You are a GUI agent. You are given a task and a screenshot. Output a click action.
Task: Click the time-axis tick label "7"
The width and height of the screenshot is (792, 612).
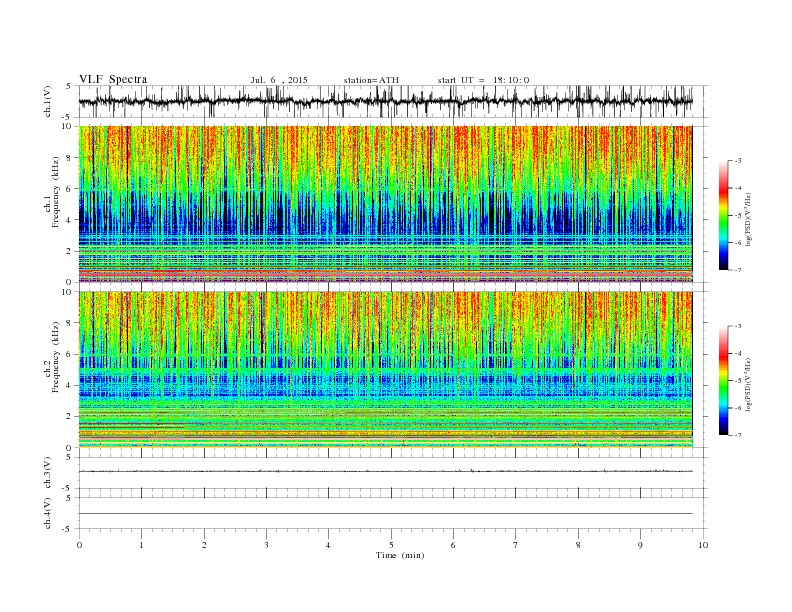516,545
